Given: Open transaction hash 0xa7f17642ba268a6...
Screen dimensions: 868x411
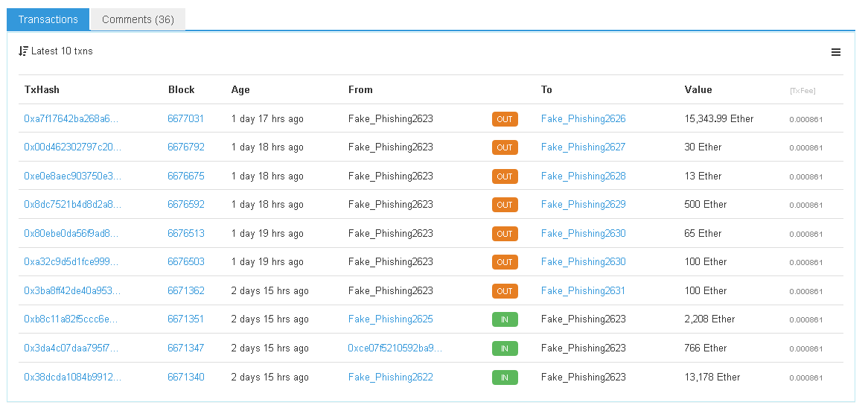Looking at the screenshot, I should click(71, 118).
